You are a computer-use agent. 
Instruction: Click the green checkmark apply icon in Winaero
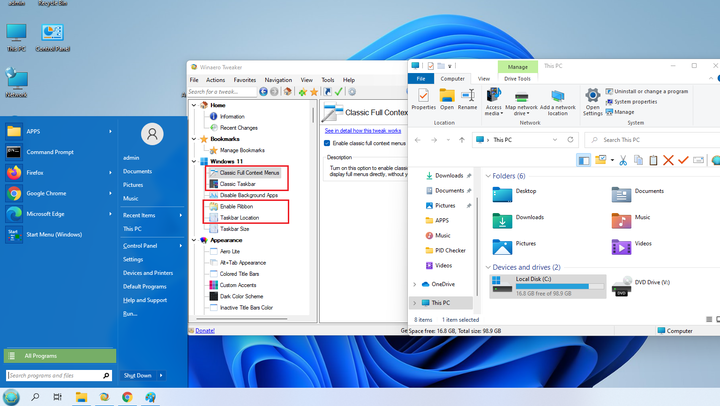coord(339,92)
